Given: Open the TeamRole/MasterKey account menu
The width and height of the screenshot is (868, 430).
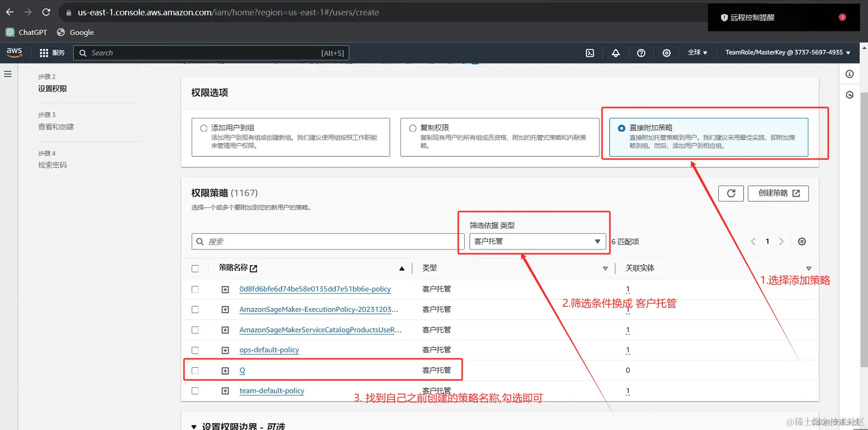Looking at the screenshot, I should [788, 53].
